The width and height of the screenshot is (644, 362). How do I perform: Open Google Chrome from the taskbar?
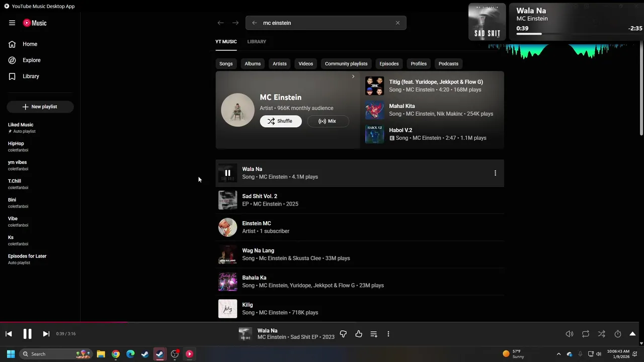pyautogui.click(x=116, y=354)
